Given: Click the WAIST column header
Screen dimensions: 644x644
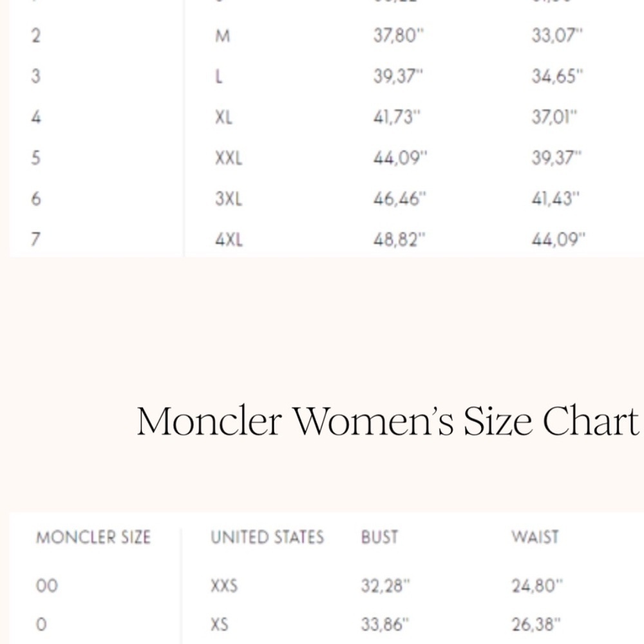Looking at the screenshot, I should click(535, 537).
